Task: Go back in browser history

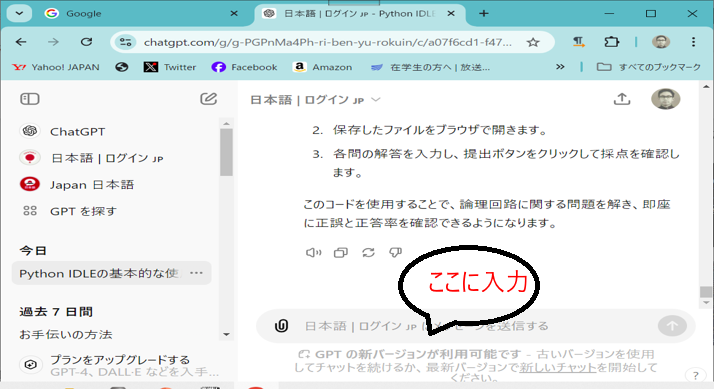Action: coord(21,42)
